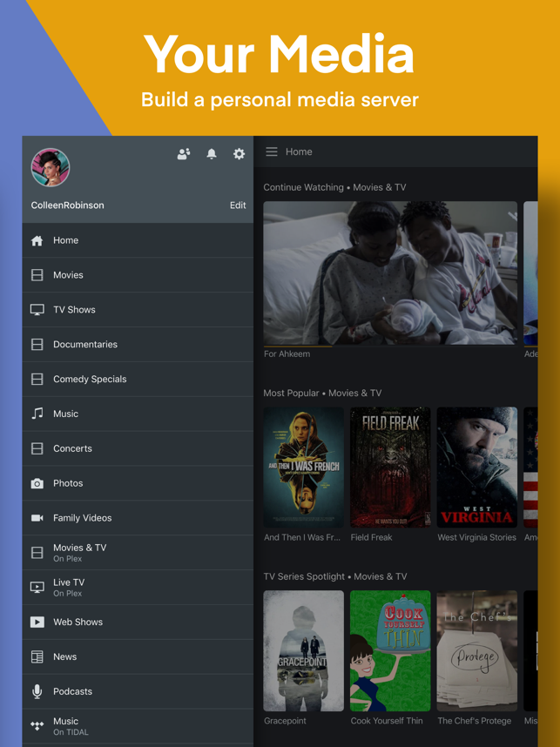Click the Movies film icon
The height and width of the screenshot is (747, 560).
(x=37, y=275)
